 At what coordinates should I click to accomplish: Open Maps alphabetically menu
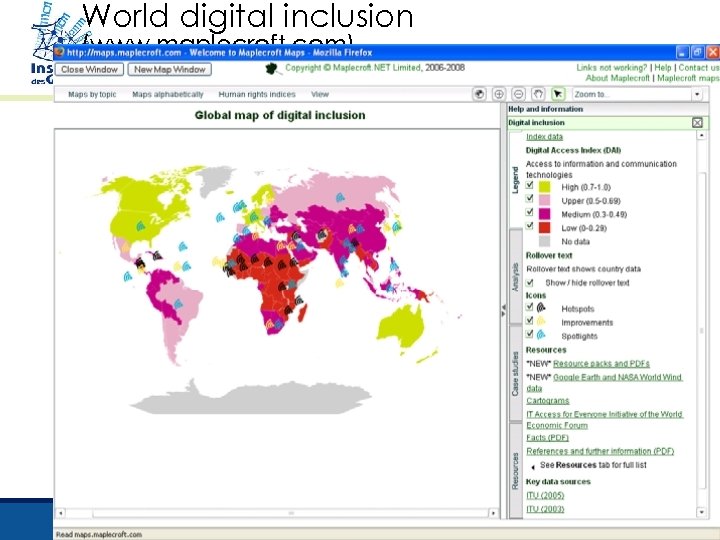[168, 94]
